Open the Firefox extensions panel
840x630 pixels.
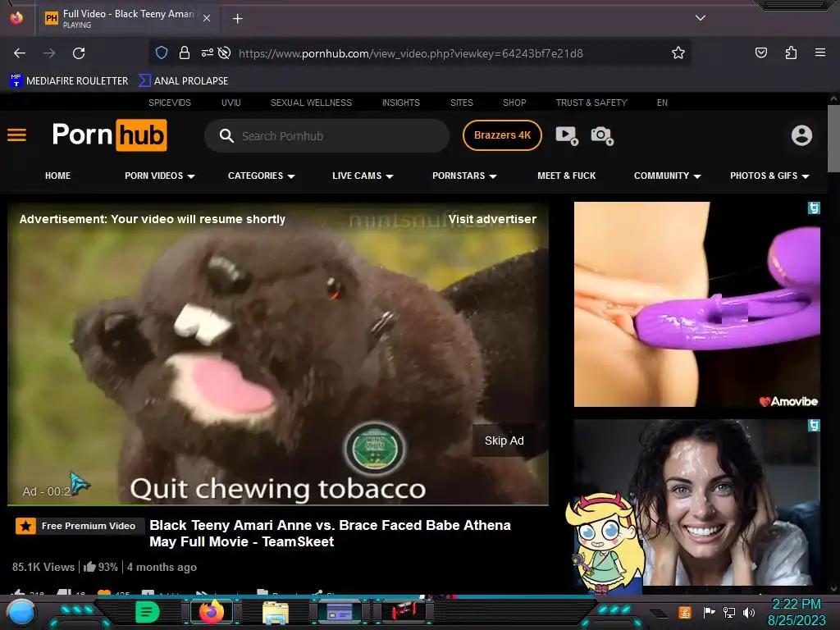791,52
